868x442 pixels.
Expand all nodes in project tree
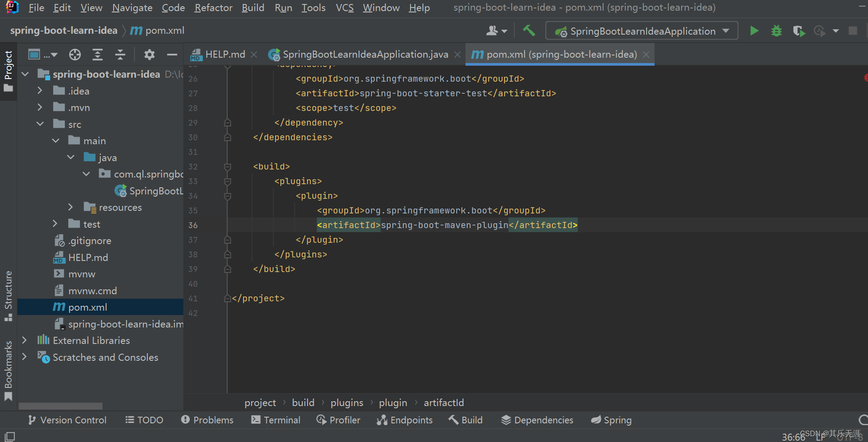pos(98,55)
